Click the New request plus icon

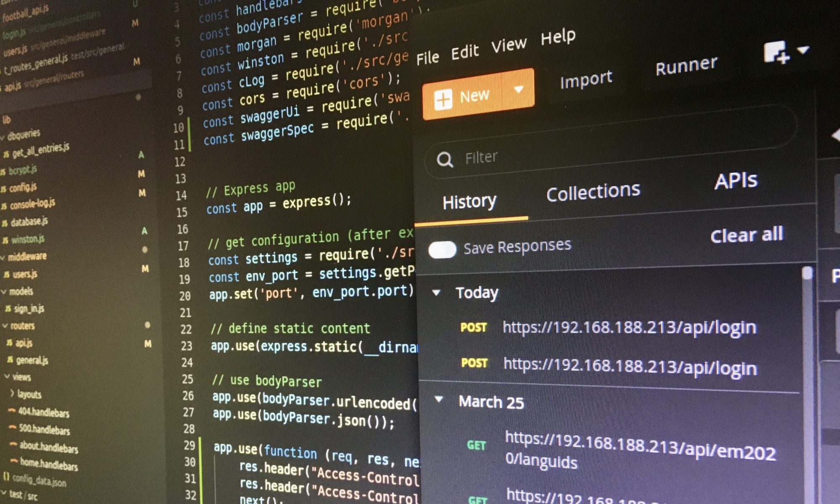click(444, 100)
